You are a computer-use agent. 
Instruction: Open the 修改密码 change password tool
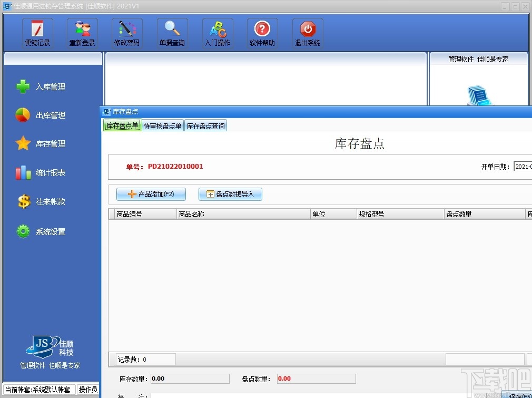(127, 32)
